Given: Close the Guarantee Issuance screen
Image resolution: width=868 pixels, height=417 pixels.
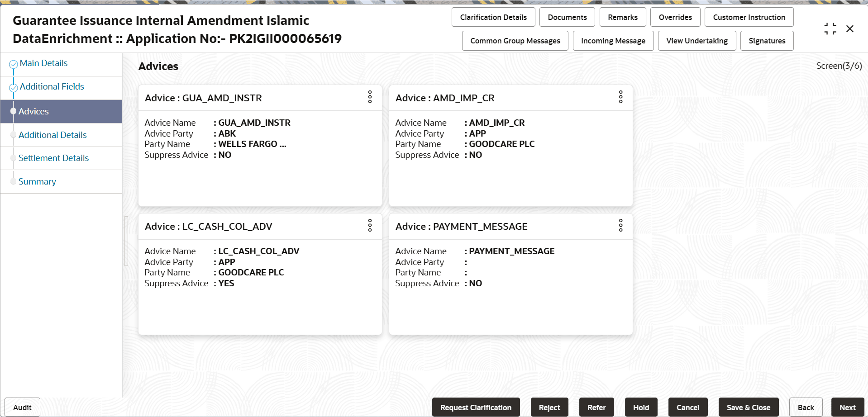Looking at the screenshot, I should click(x=850, y=29).
